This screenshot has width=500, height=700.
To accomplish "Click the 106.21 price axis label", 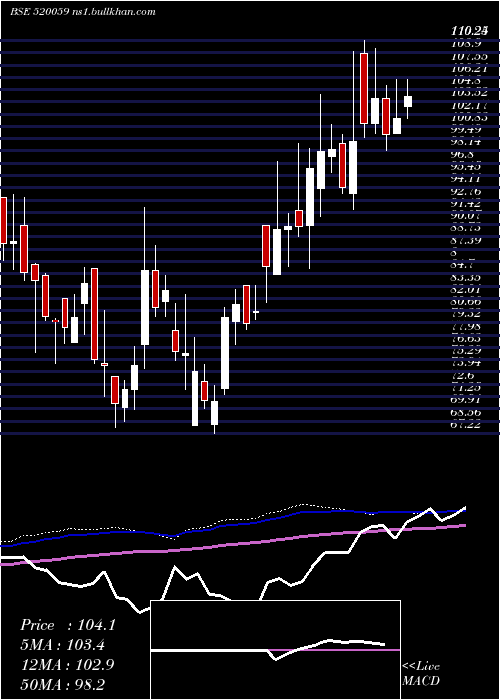I will (x=468, y=68).
